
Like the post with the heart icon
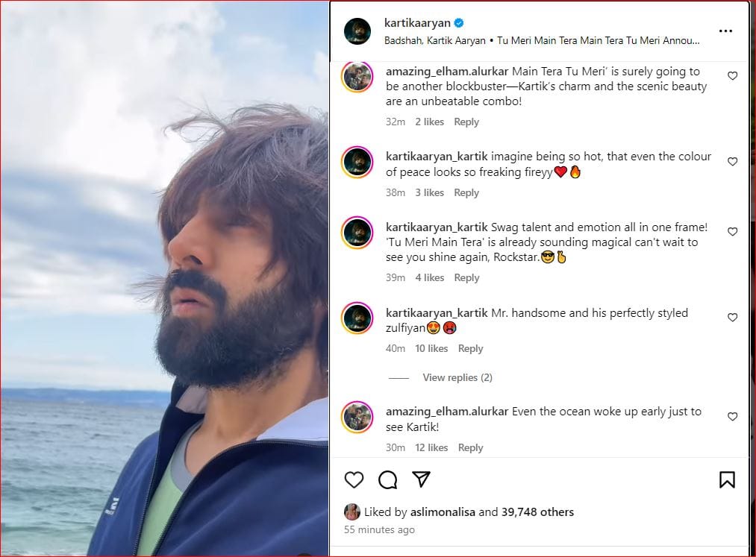(x=354, y=479)
